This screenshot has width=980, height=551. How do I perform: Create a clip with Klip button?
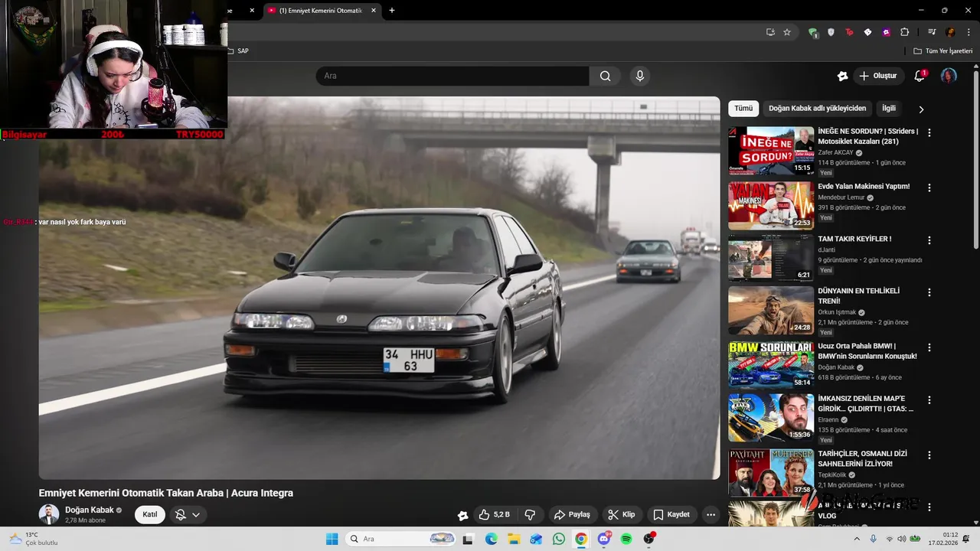(x=622, y=514)
